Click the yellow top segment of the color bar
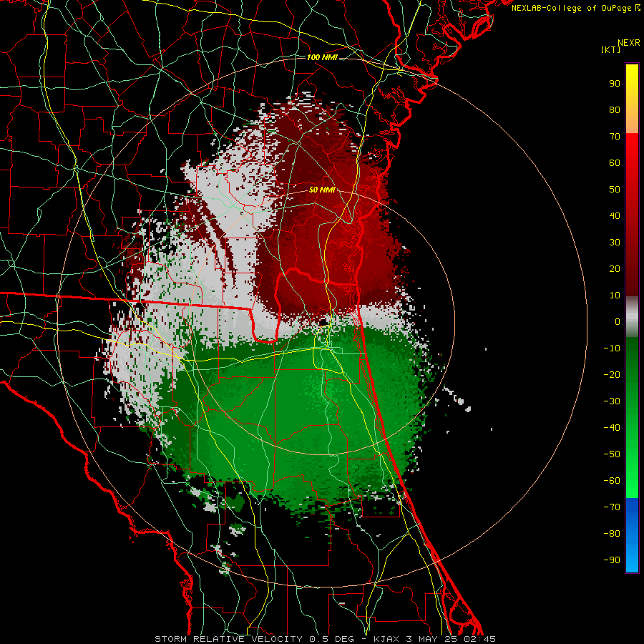 [632, 99]
